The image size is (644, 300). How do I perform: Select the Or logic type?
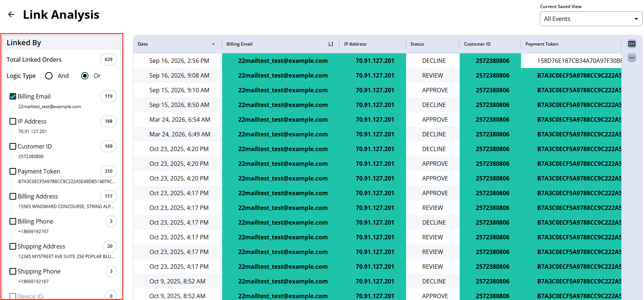click(x=85, y=76)
